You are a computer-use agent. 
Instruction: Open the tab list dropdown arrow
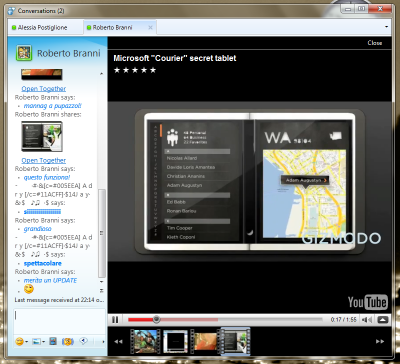(x=387, y=27)
